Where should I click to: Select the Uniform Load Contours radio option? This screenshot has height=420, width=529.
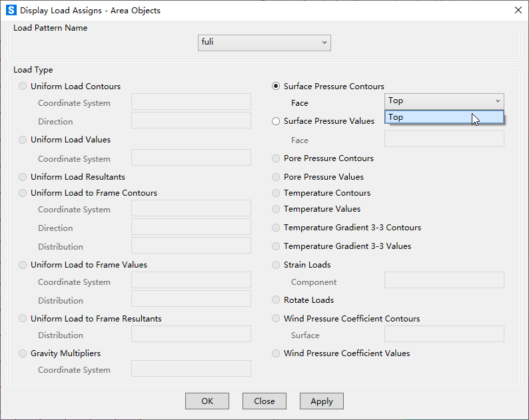click(x=23, y=87)
